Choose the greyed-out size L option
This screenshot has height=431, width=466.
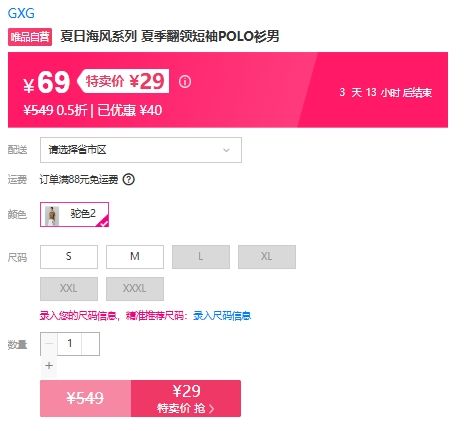click(201, 257)
